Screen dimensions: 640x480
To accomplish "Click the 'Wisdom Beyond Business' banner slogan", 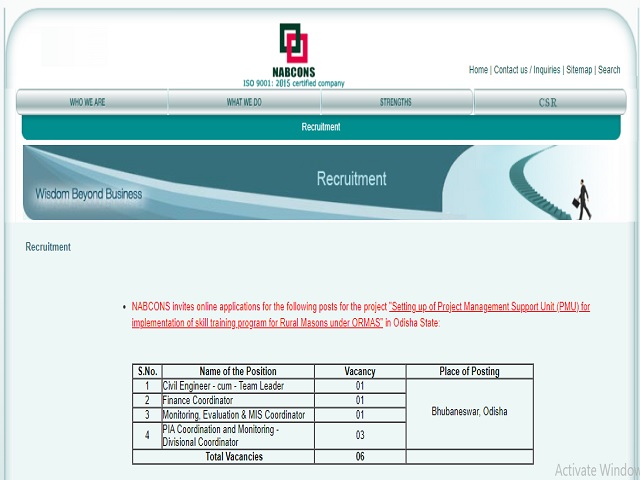I will [89, 194].
